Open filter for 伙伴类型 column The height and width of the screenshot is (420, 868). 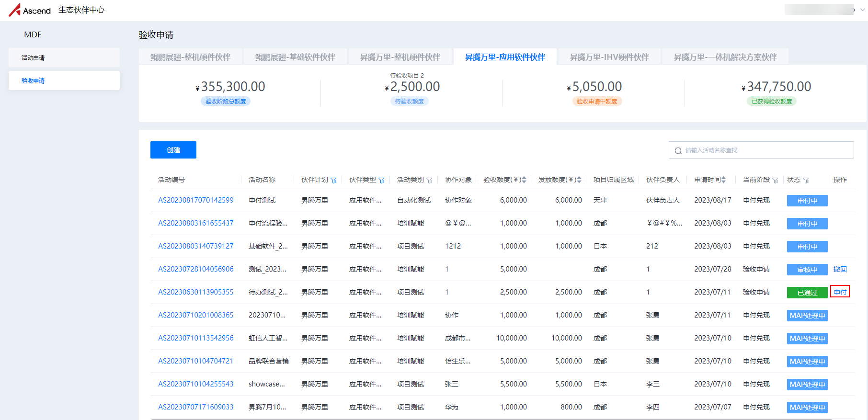pyautogui.click(x=381, y=180)
